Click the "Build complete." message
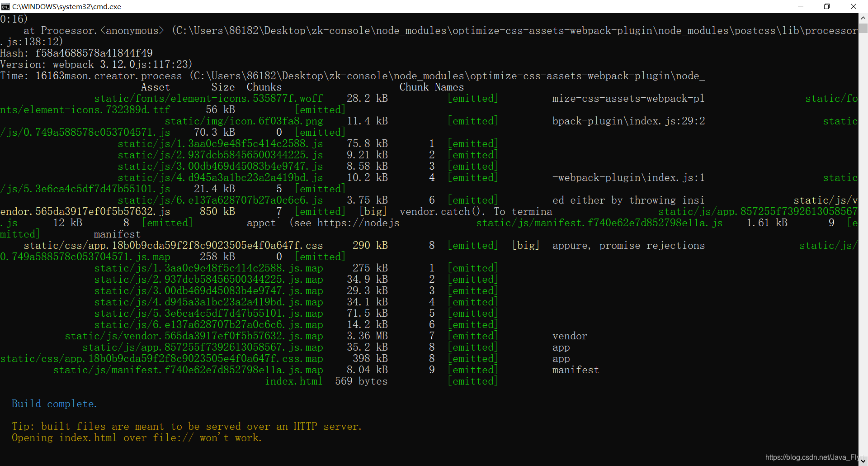Image resolution: width=868 pixels, height=466 pixels. point(54,404)
